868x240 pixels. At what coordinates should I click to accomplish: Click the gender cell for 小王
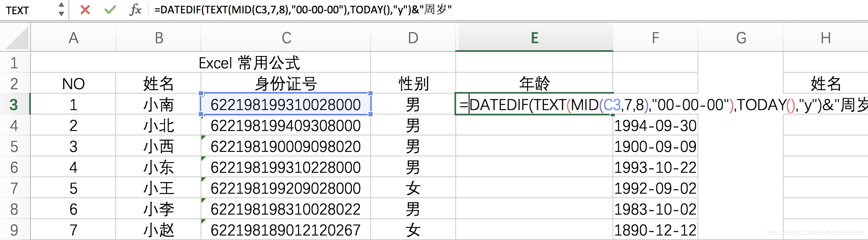[413, 188]
